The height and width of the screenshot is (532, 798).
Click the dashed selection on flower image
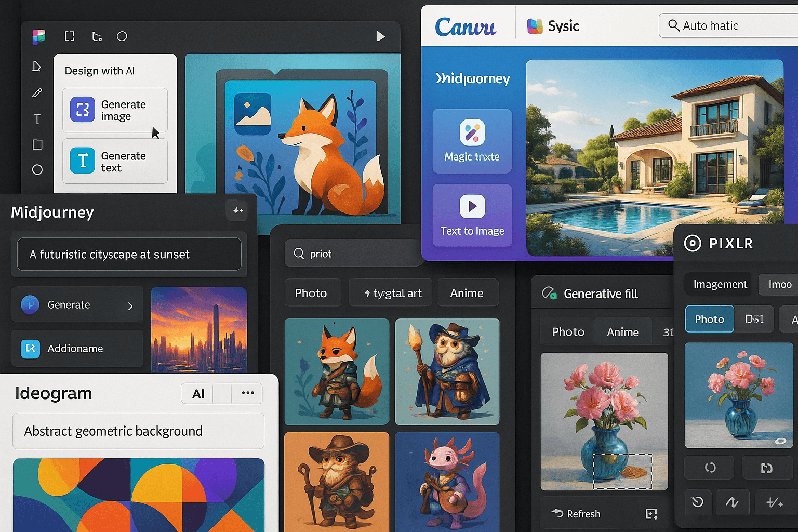622,471
